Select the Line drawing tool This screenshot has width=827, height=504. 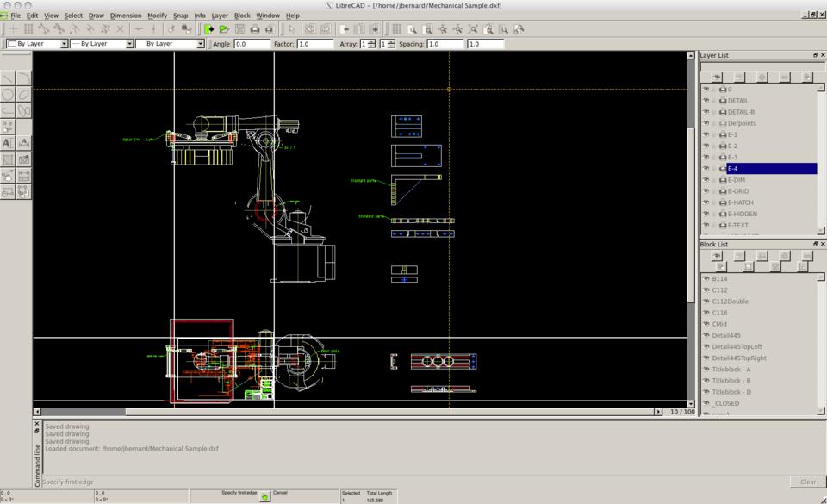click(8, 78)
